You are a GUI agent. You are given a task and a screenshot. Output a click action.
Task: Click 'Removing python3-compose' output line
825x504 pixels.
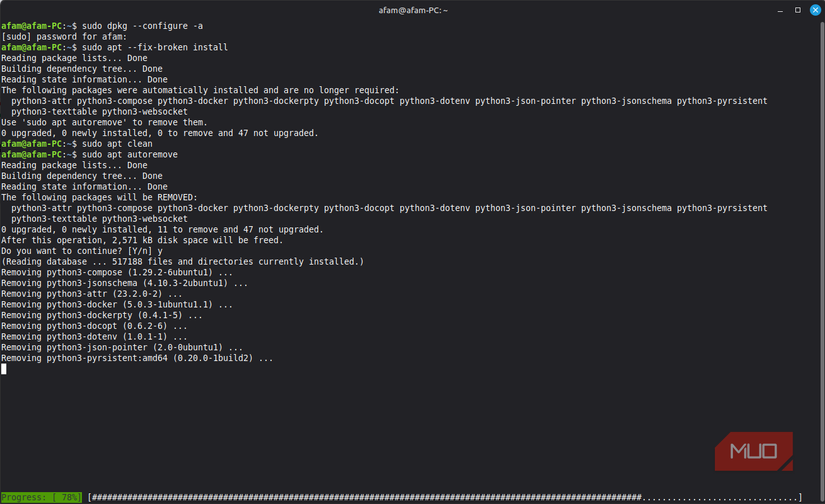pyautogui.click(x=118, y=272)
